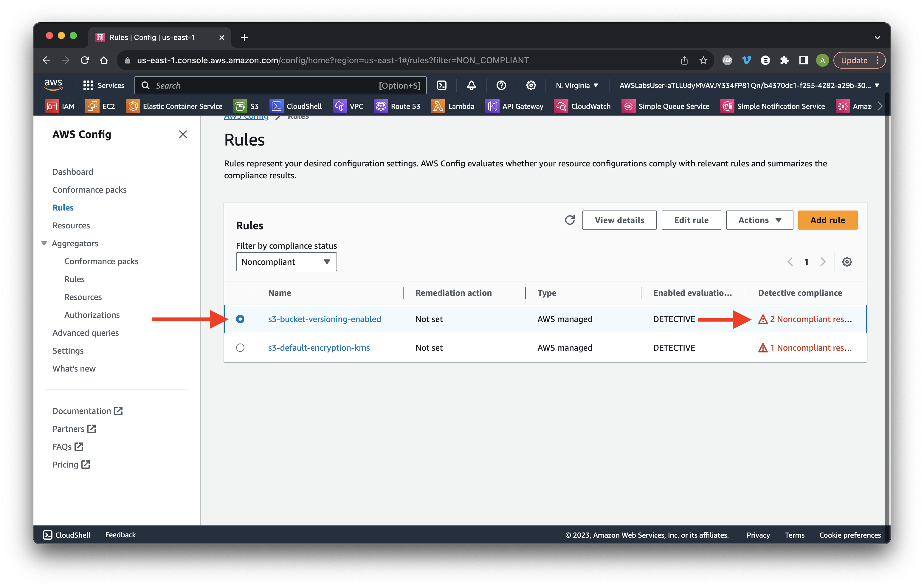924x588 pixels.
Task: Open the Route 53 shortcut
Action: click(x=397, y=106)
